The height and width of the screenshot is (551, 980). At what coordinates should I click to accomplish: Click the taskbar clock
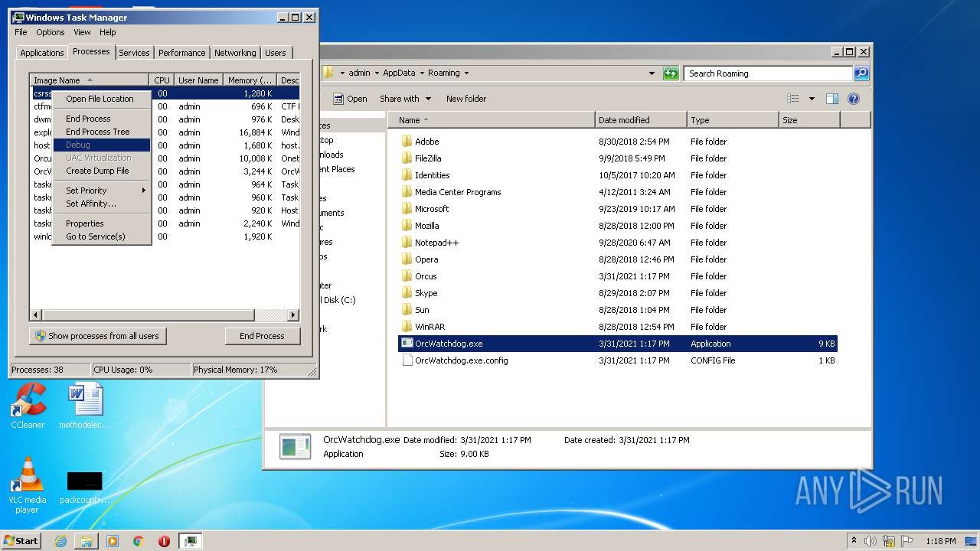click(940, 541)
